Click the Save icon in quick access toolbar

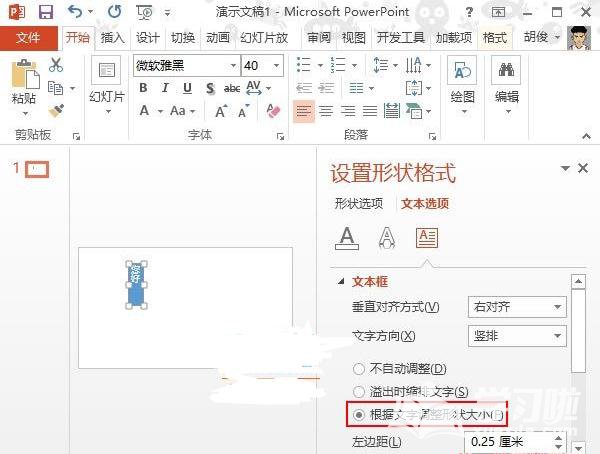coord(46,12)
